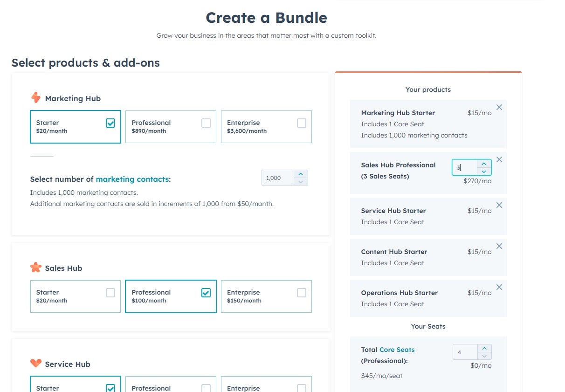Decrease marketing contacts with down arrow

point(301,181)
